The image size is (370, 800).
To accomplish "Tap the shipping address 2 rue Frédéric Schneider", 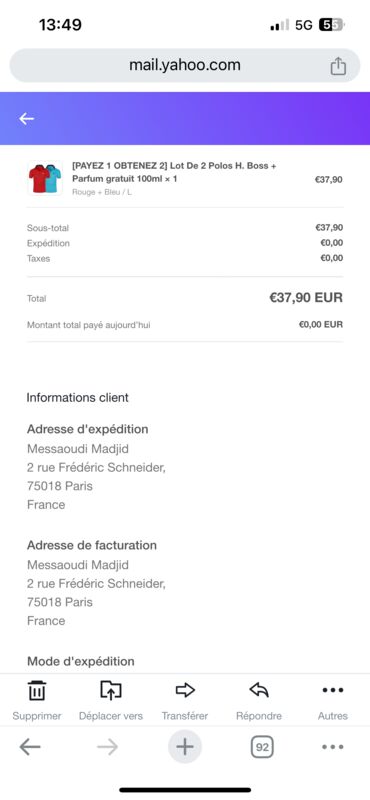I will (96, 467).
